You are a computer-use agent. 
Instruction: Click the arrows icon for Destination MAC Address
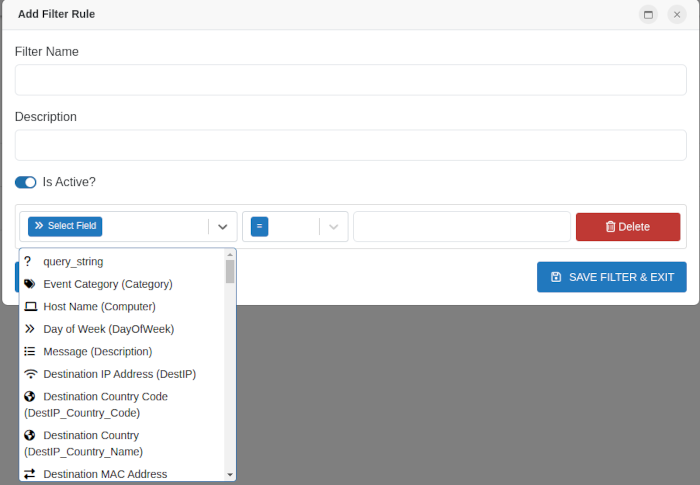(x=30, y=474)
